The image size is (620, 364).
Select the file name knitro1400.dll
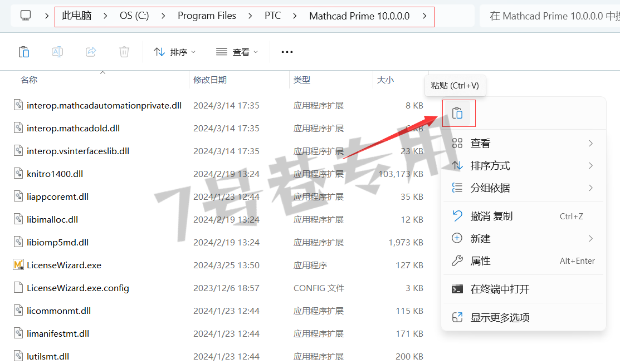55,174
